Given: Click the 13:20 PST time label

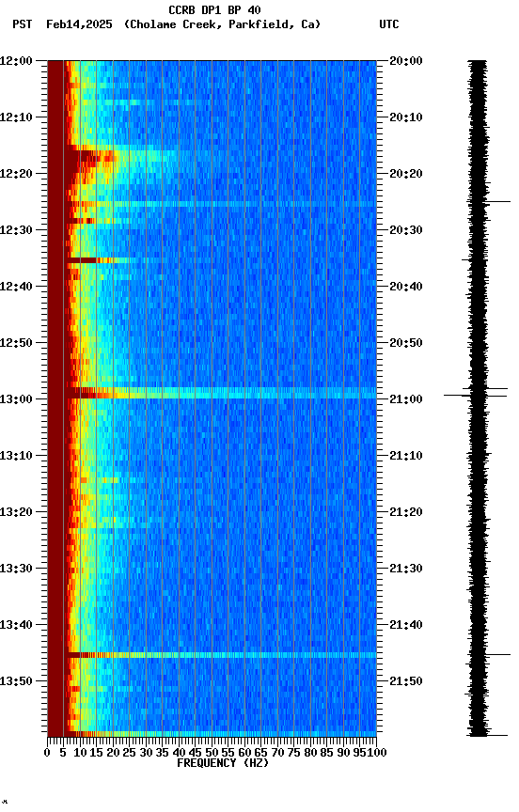Looking at the screenshot, I should 16,512.
